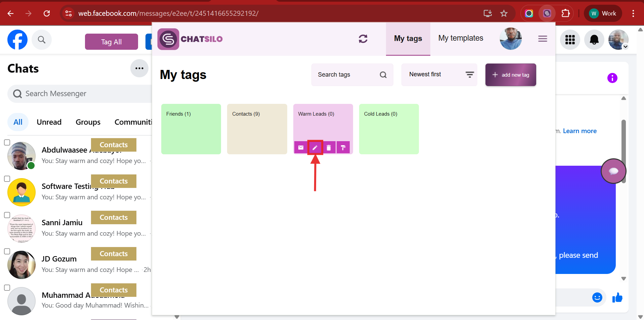
Task: Bookmark this page with the star icon
Action: point(504,13)
